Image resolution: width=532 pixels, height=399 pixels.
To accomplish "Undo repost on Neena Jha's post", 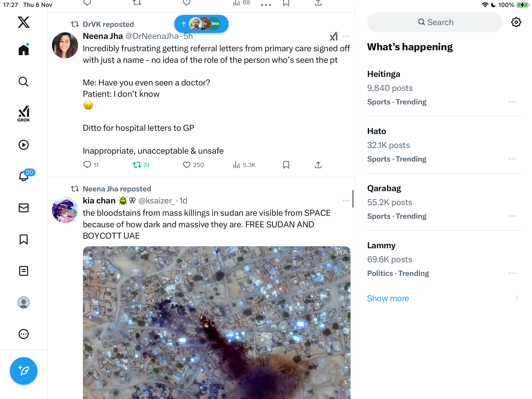I will [137, 165].
